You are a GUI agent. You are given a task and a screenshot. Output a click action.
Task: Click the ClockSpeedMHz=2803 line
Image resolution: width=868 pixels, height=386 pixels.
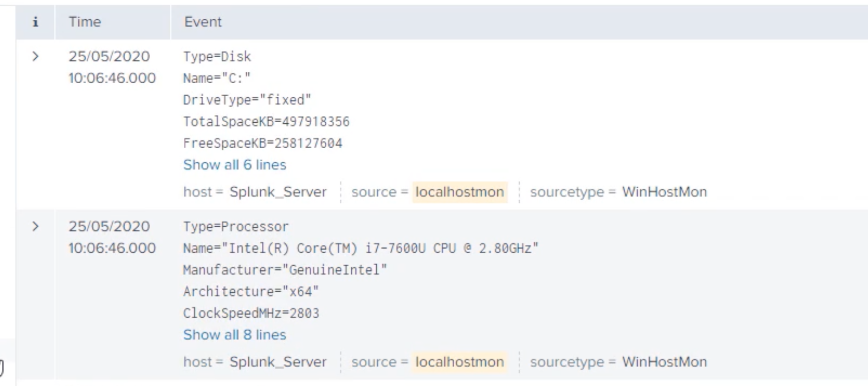(251, 313)
